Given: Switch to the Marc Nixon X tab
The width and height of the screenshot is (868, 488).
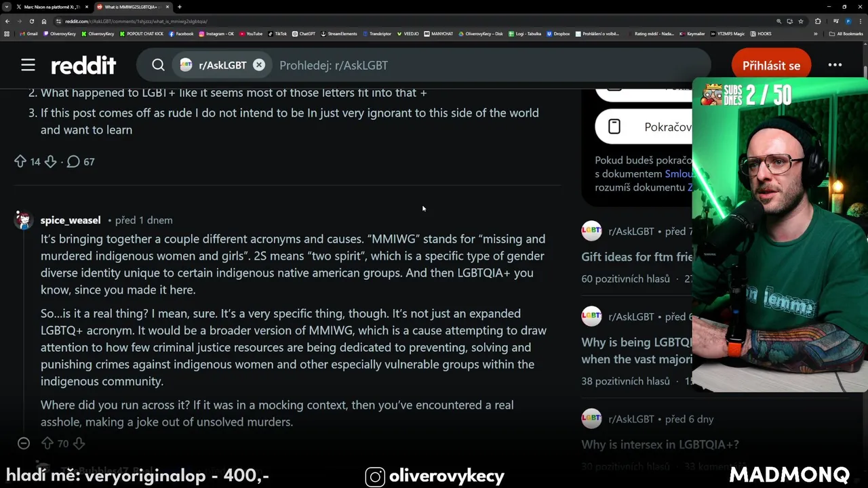Looking at the screenshot, I should [52, 7].
